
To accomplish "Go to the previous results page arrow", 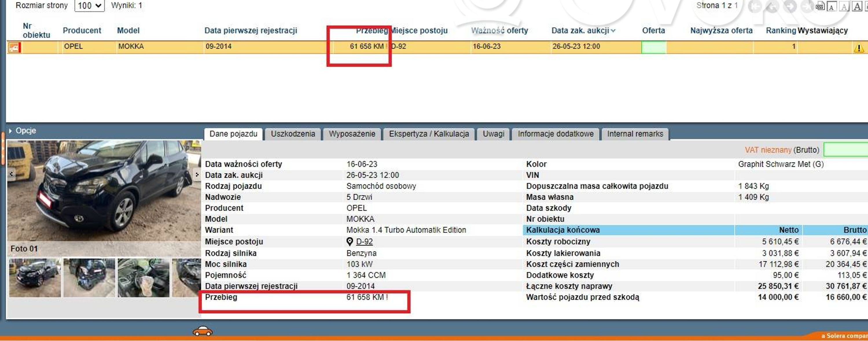I will (772, 6).
